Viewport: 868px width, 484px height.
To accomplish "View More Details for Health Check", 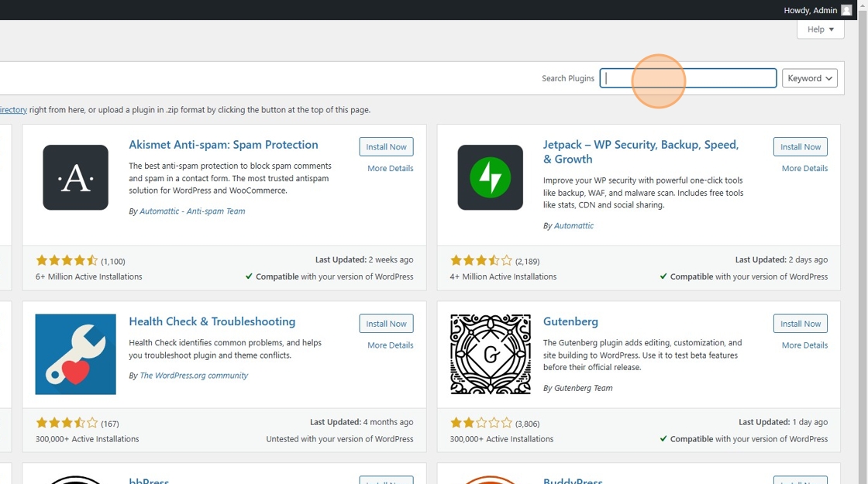I will click(x=391, y=345).
